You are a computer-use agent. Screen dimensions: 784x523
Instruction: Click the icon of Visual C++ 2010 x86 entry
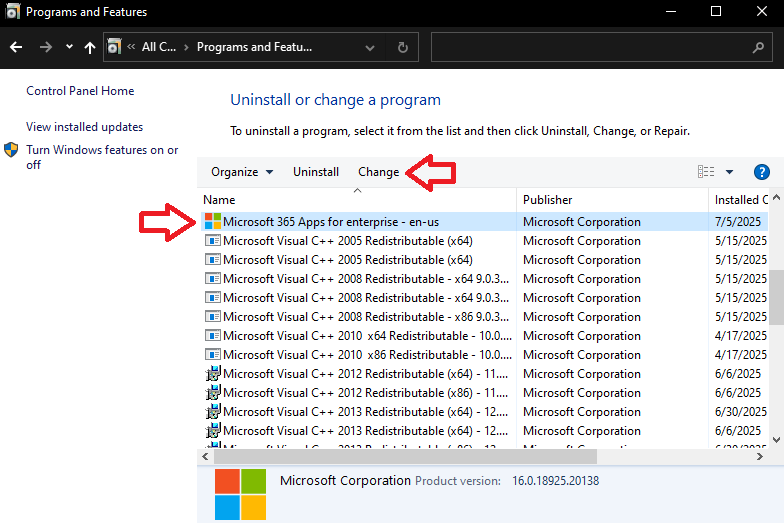point(213,354)
